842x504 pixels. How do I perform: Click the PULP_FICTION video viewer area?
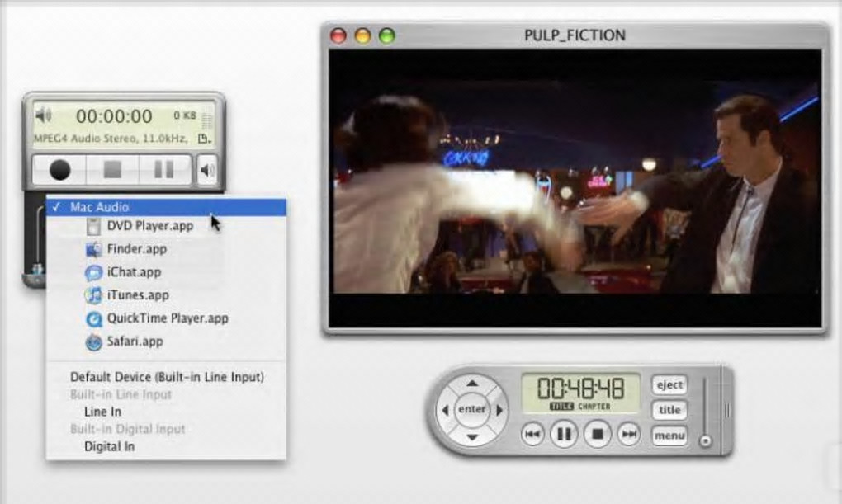[575, 188]
